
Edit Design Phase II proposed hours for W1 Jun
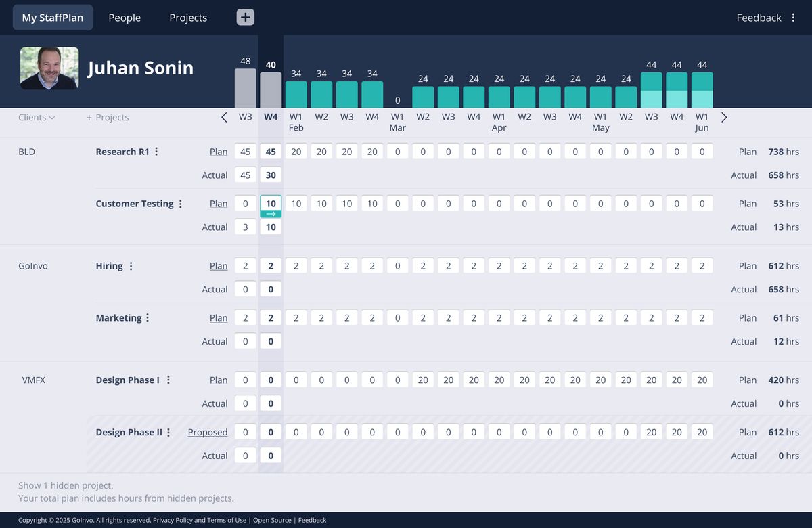click(702, 432)
